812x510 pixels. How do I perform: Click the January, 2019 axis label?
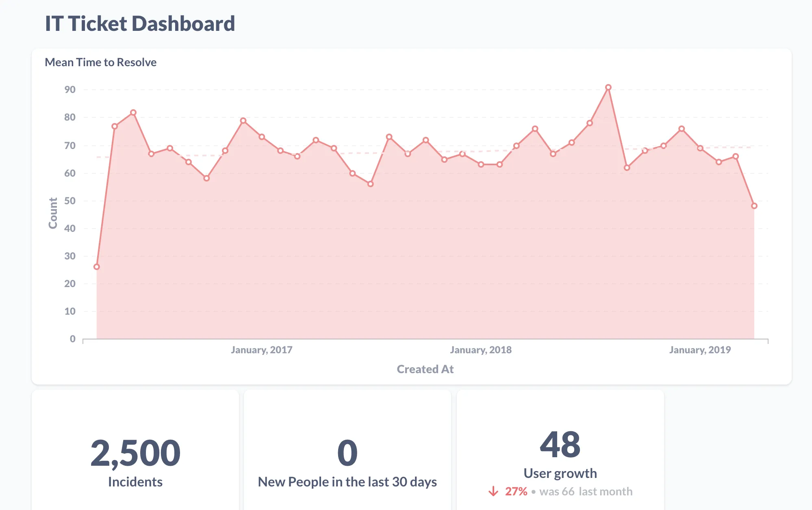click(x=700, y=350)
